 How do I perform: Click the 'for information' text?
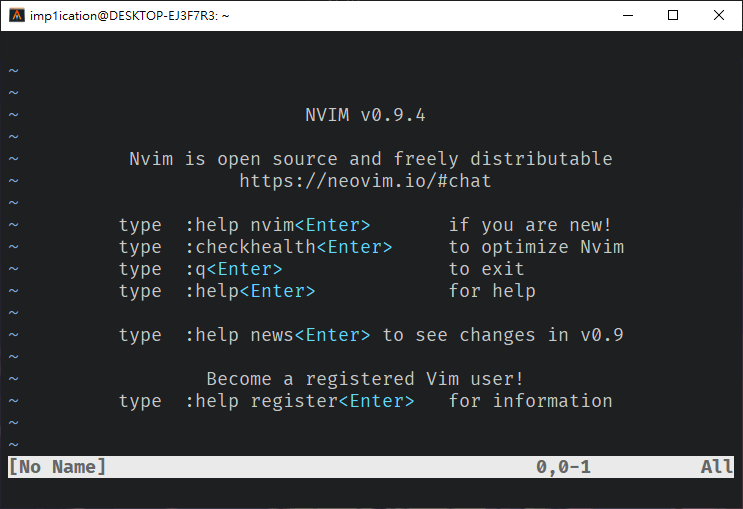pos(531,401)
